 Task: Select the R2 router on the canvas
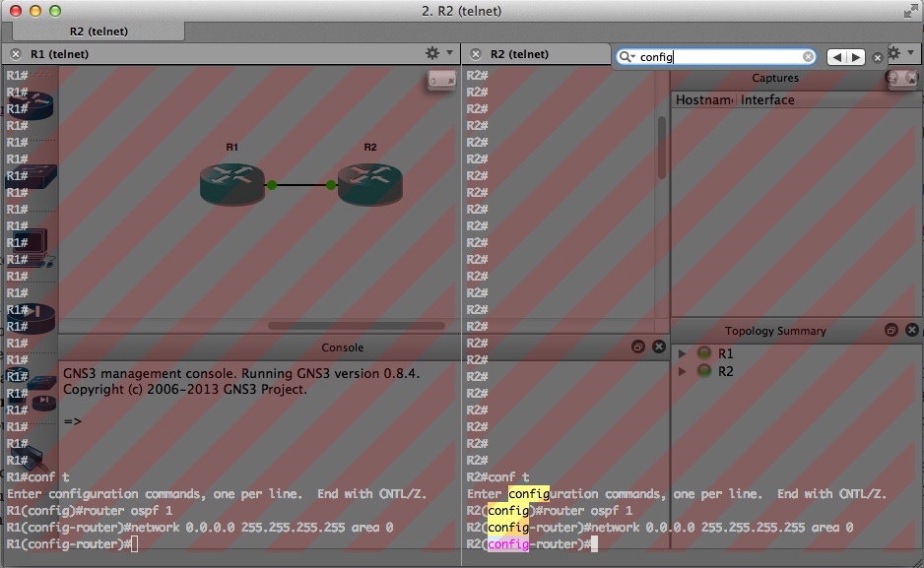(369, 183)
